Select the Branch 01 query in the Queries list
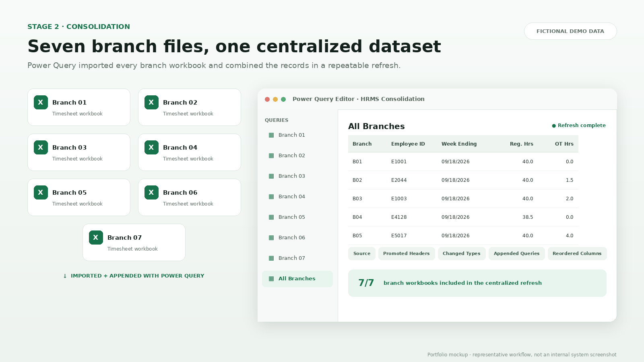The width and height of the screenshot is (644, 362). pos(297,135)
